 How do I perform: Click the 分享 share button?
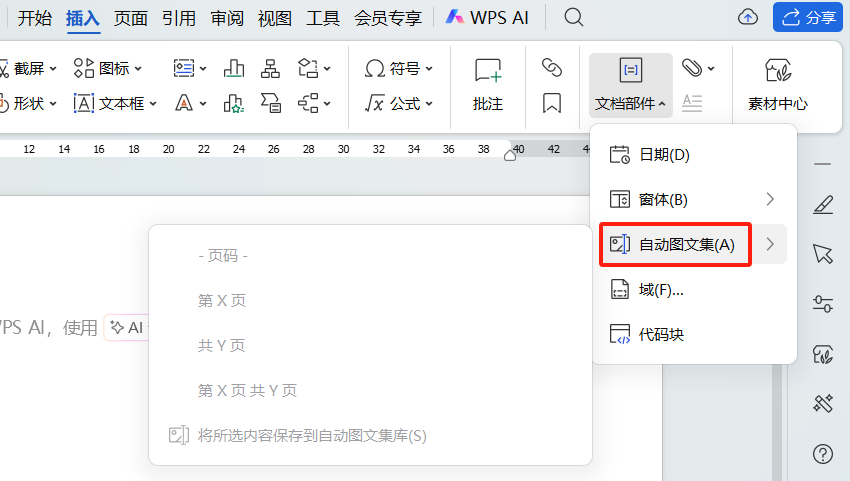coord(807,17)
